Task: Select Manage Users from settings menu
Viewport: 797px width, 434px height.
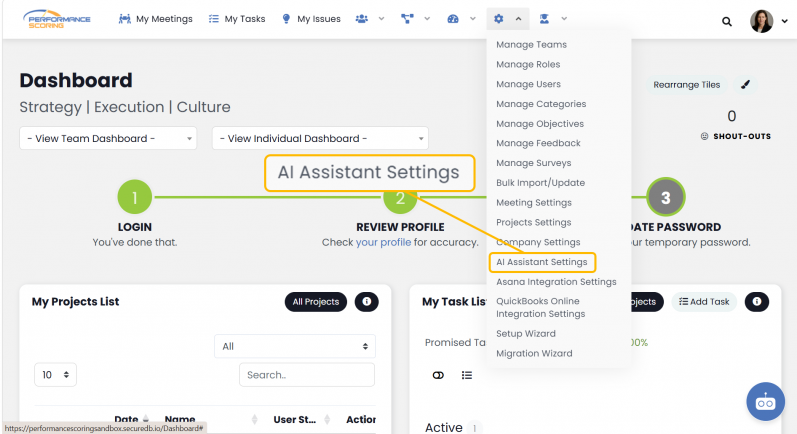Action: (x=529, y=84)
